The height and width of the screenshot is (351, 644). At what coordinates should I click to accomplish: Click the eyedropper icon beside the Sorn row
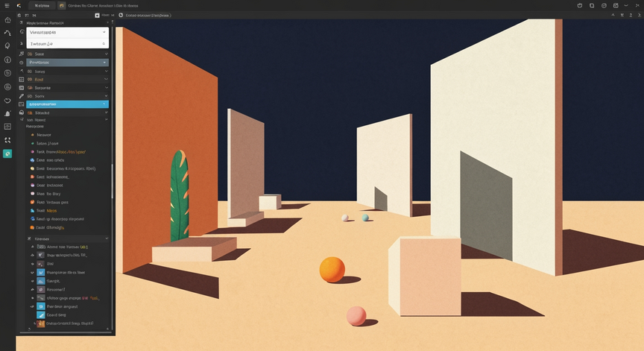[x=22, y=96]
